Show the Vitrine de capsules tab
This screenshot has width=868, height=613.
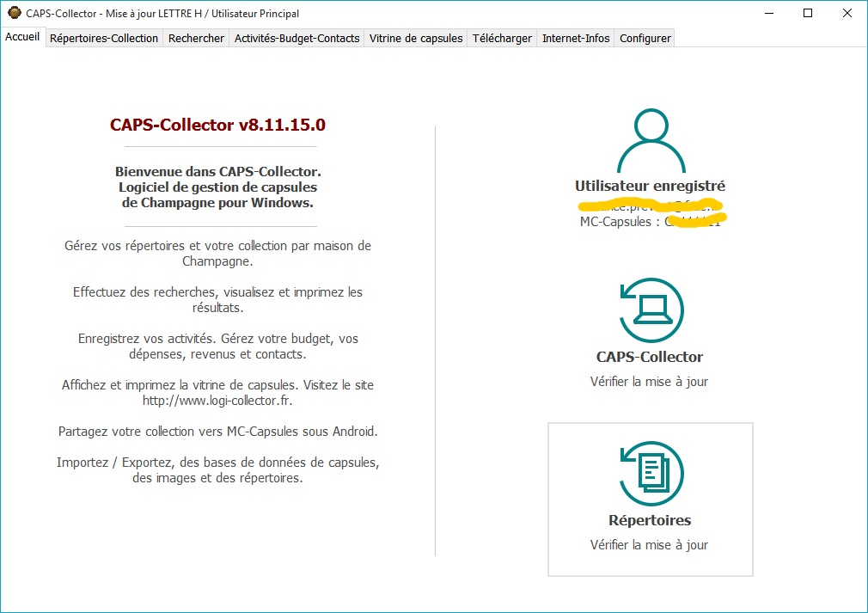click(x=416, y=38)
